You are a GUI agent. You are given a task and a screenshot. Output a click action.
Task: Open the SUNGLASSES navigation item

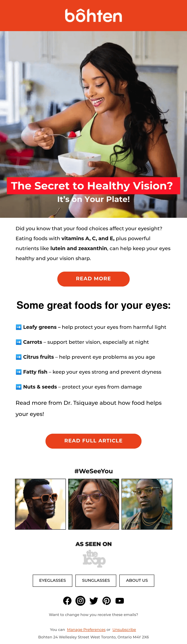[96, 580]
